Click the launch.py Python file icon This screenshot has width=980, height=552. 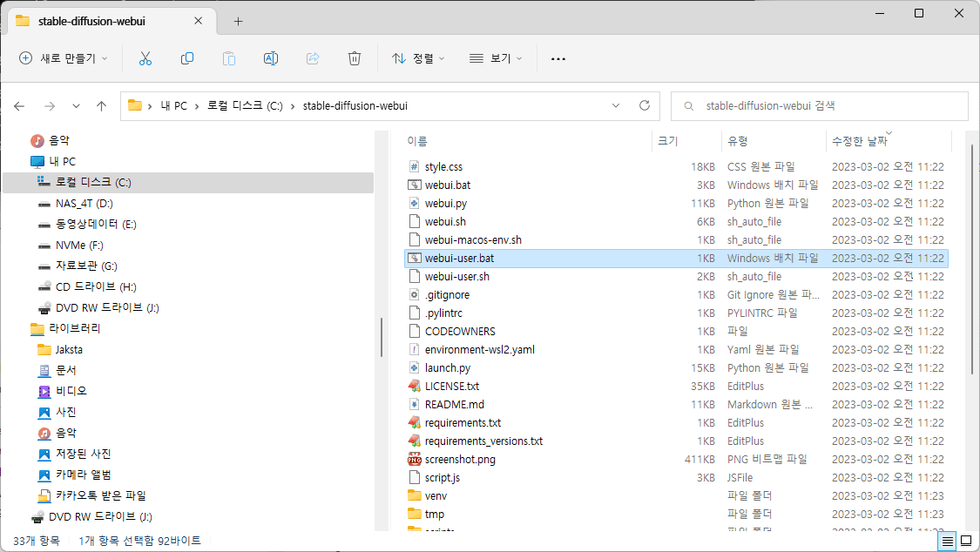[x=414, y=367]
